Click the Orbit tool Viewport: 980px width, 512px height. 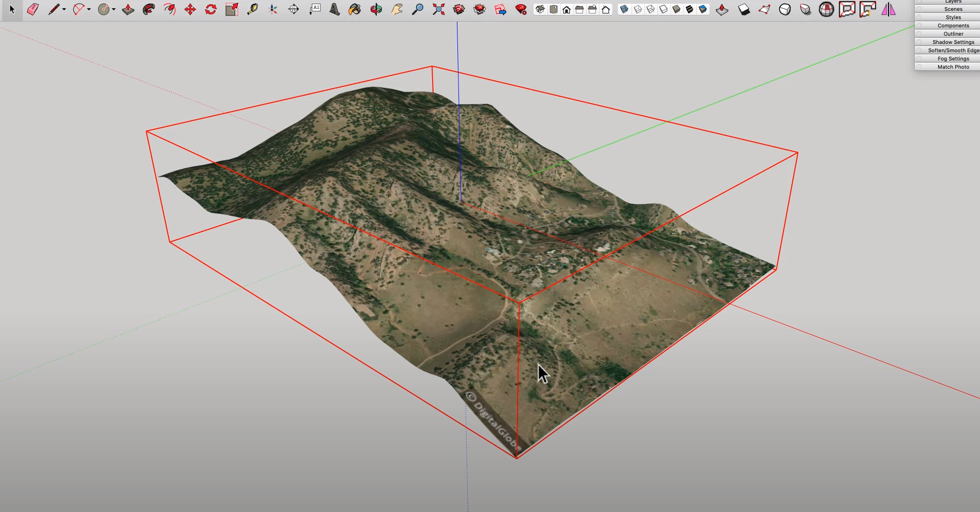[376, 9]
